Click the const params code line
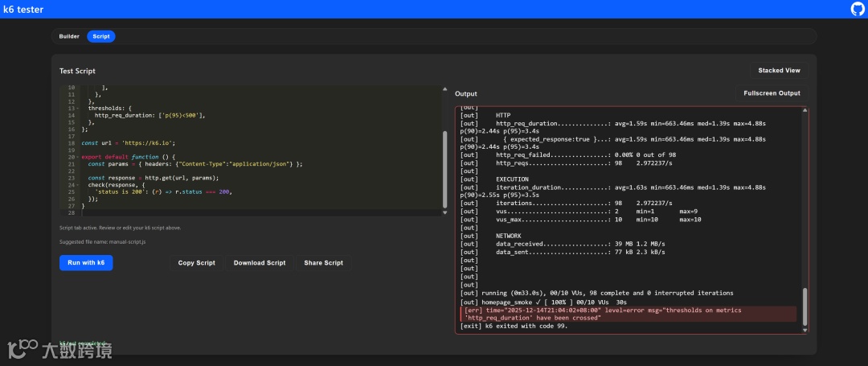 [x=195, y=164]
